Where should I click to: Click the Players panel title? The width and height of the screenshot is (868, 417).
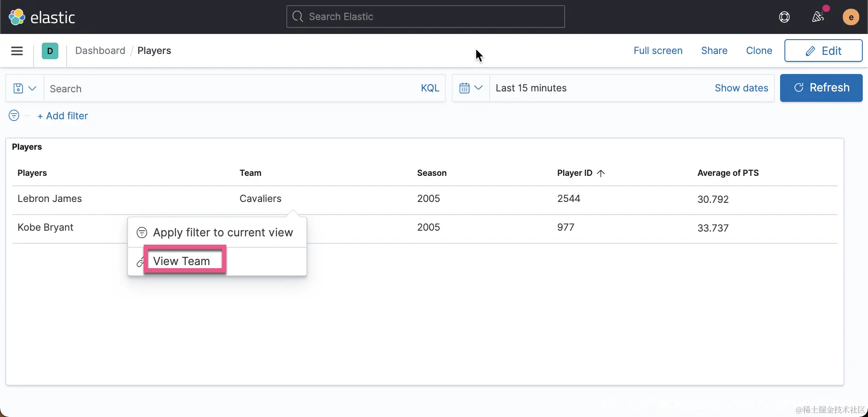[x=27, y=147]
